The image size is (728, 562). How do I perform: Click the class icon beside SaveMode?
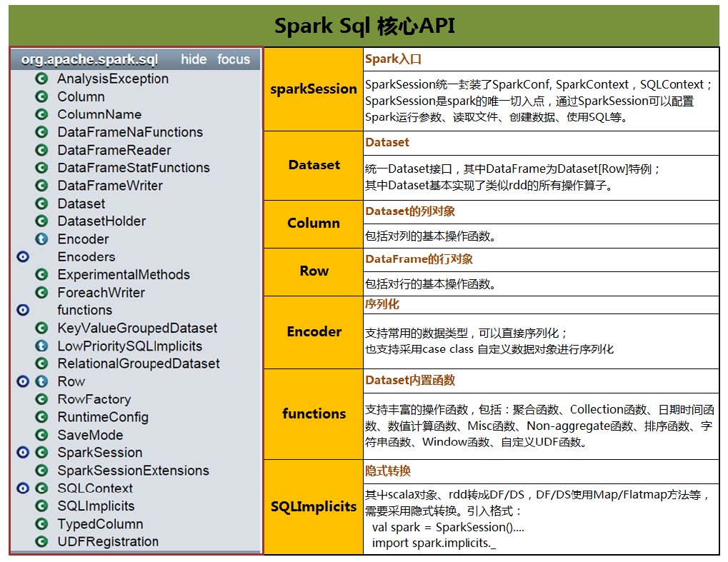pyautogui.click(x=41, y=435)
